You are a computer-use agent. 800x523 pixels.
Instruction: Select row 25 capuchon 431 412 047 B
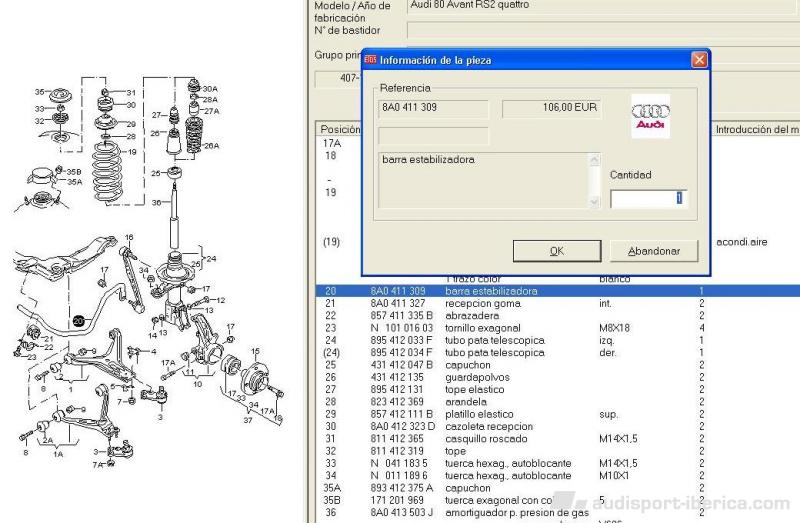pyautogui.click(x=558, y=365)
